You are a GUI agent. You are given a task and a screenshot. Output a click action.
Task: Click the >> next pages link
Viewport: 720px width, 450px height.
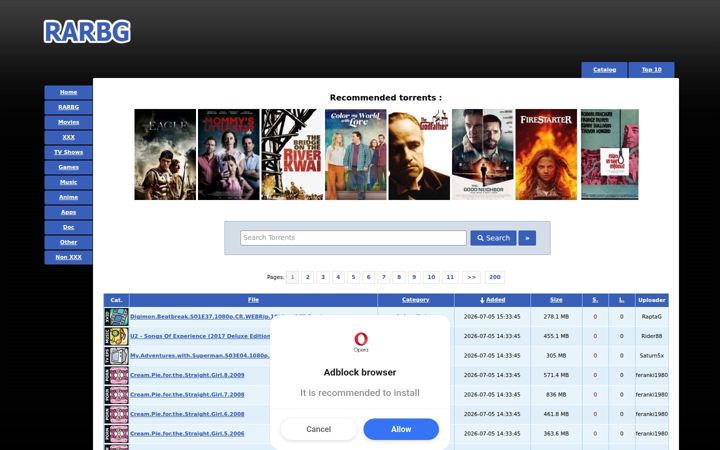point(472,277)
